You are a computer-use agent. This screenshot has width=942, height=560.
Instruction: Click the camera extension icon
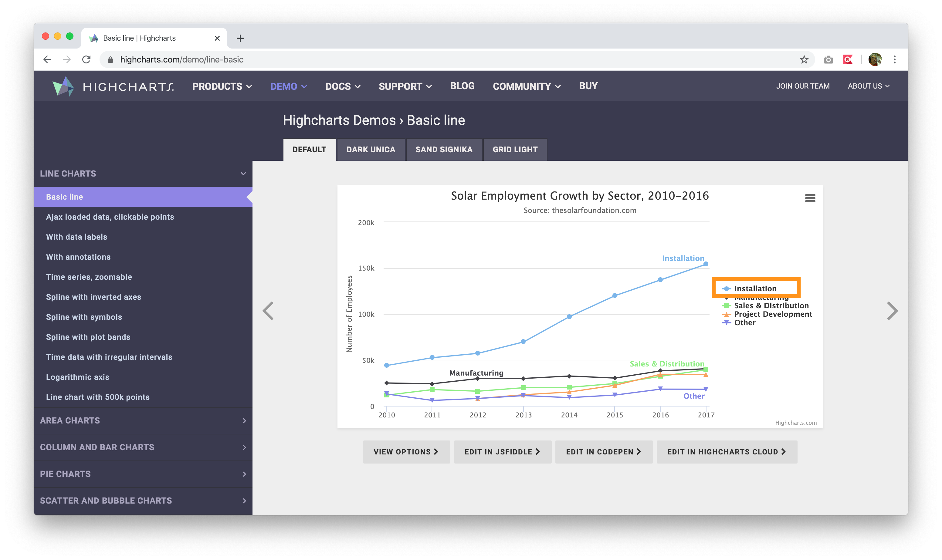[828, 60]
